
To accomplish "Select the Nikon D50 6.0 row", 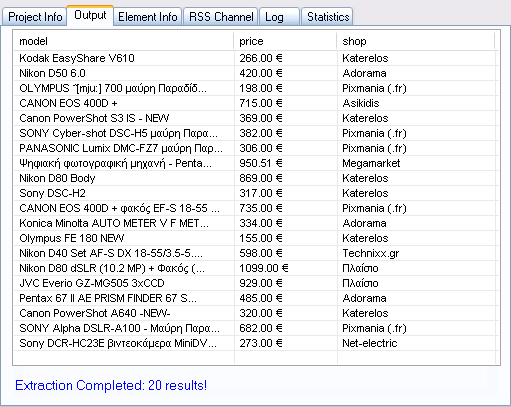I will point(255,73).
